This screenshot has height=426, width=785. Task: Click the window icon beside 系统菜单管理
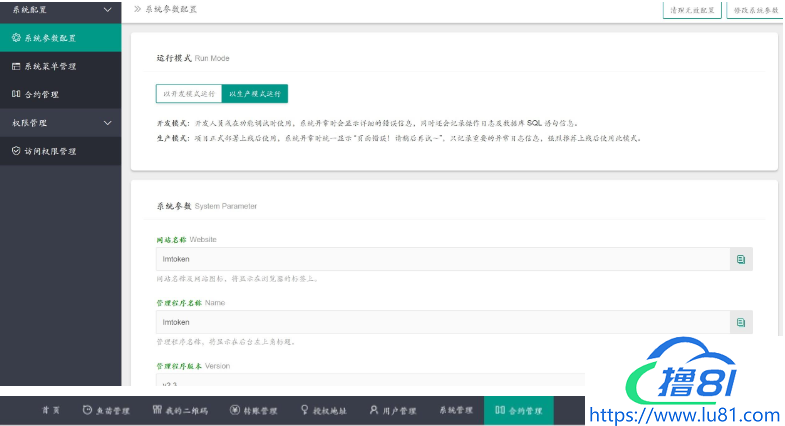tap(16, 66)
